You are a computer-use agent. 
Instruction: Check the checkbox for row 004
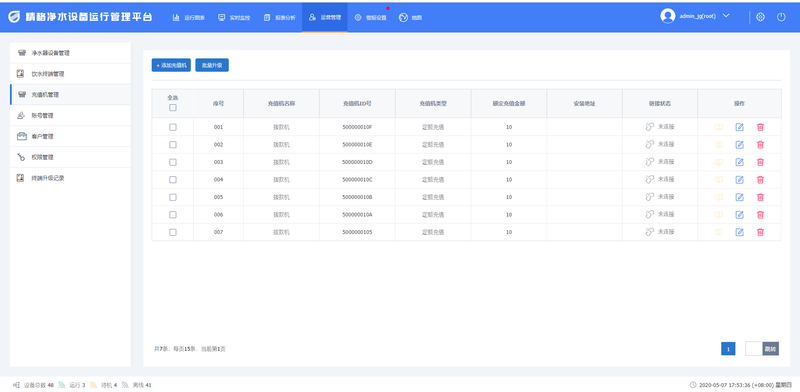(x=173, y=180)
